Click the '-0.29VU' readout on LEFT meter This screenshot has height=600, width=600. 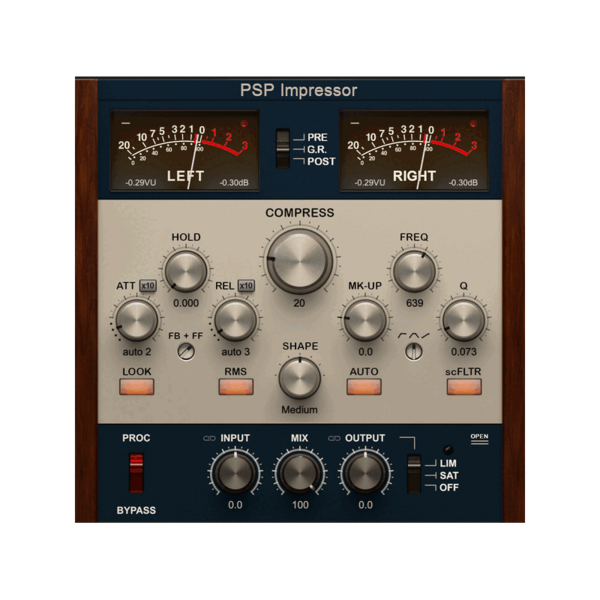click(x=140, y=183)
